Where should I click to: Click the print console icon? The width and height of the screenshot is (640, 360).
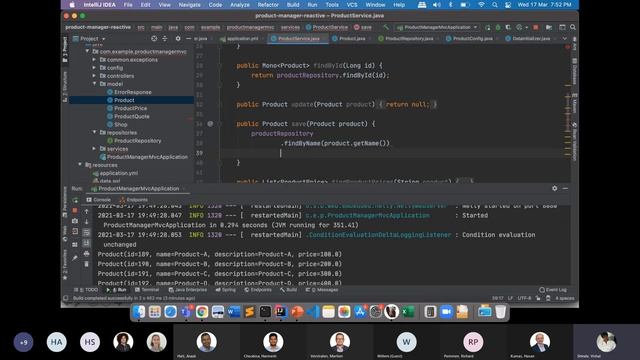[87, 254]
